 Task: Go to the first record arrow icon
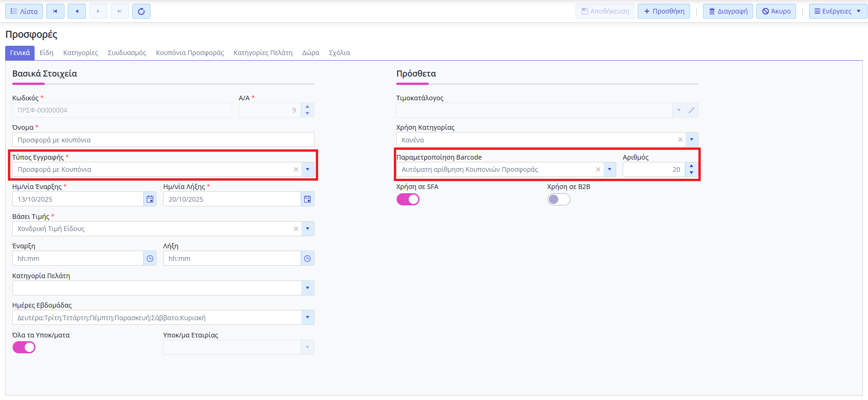[x=55, y=11]
